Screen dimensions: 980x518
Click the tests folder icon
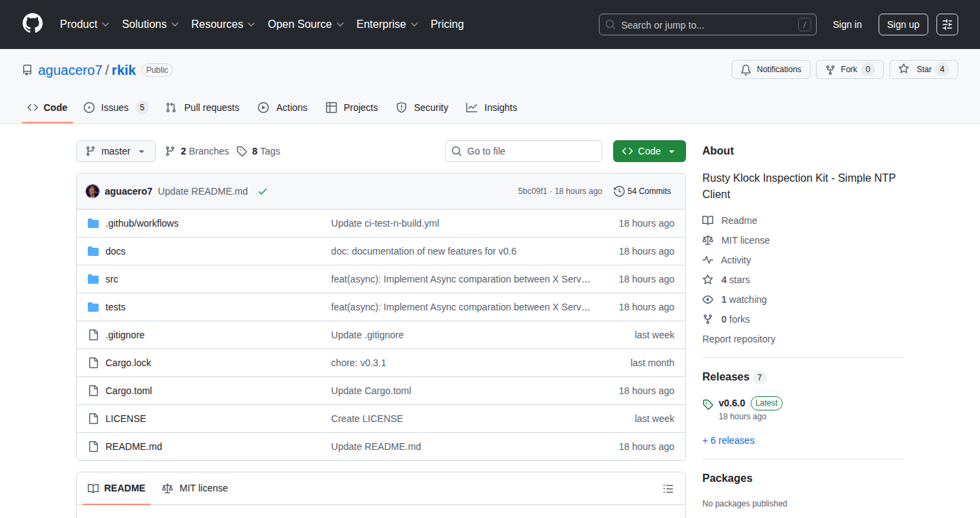coord(93,307)
